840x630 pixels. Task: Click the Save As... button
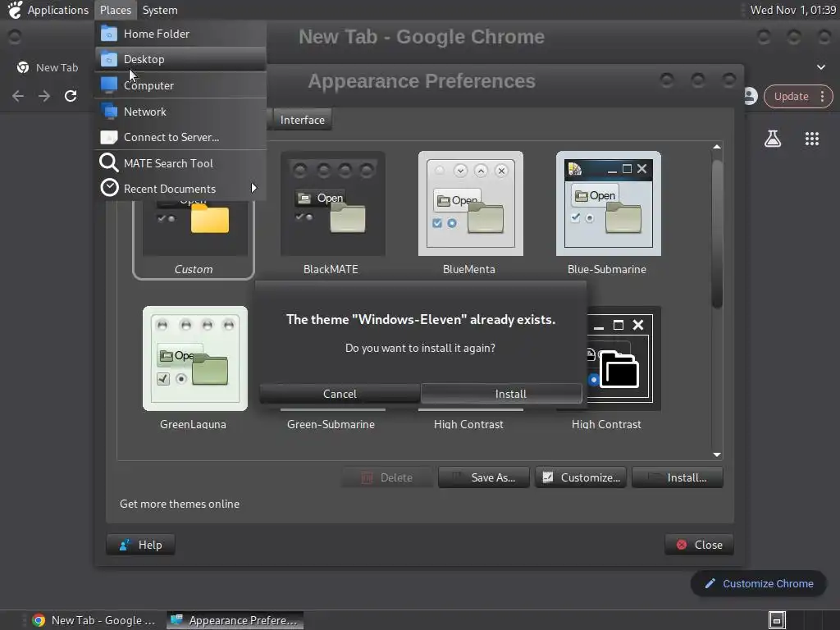(x=484, y=477)
